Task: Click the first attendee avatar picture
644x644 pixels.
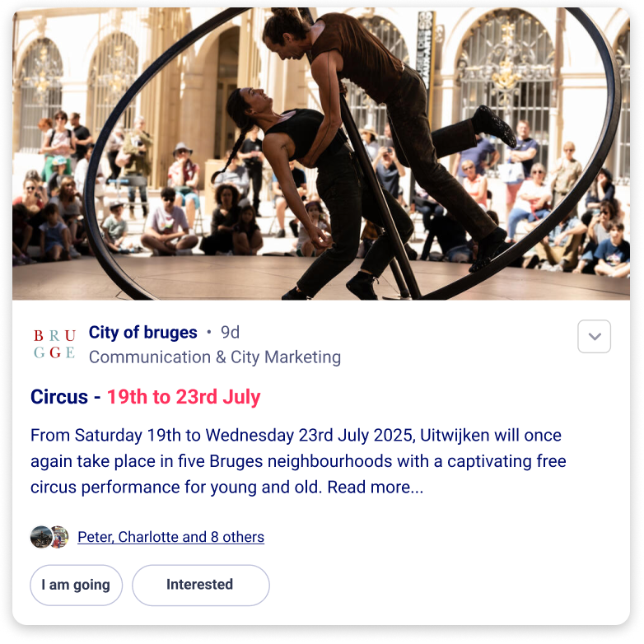Action: tap(41, 537)
